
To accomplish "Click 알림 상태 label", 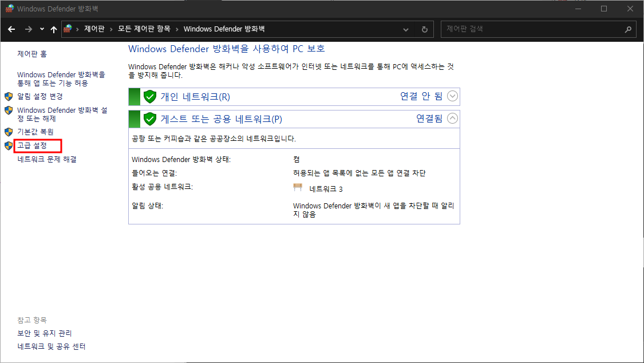I will (148, 206).
